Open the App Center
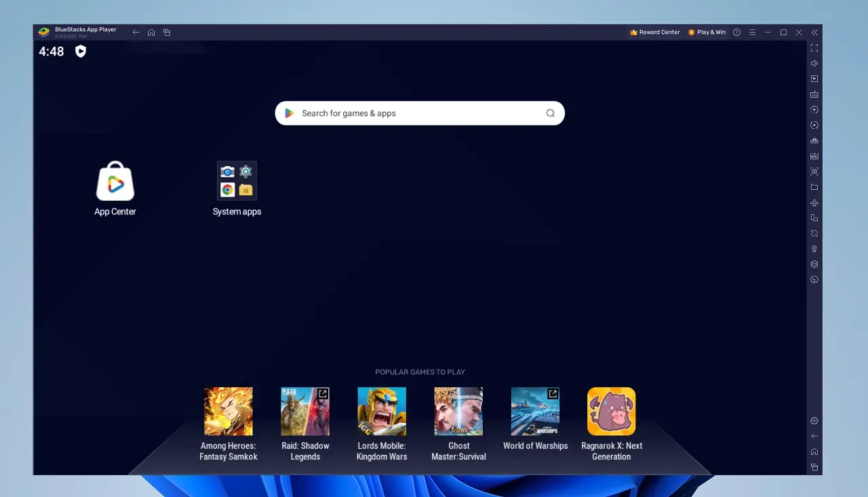This screenshot has height=497, width=868. coord(115,188)
